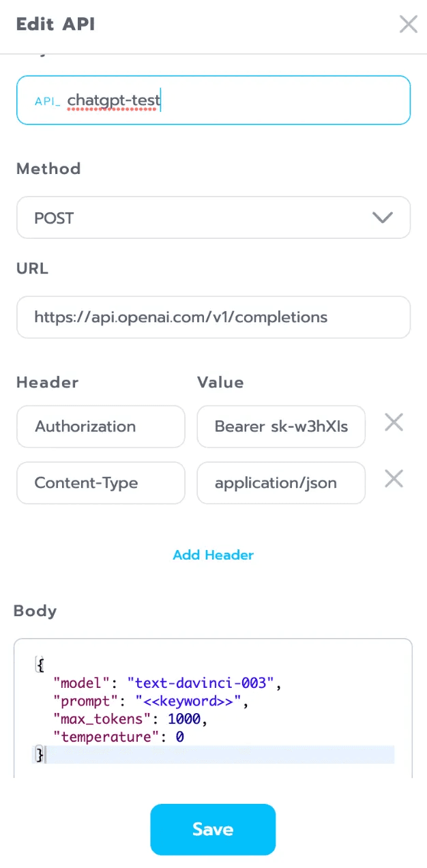427x868 pixels.
Task: Click the application/json value field
Action: point(280,482)
